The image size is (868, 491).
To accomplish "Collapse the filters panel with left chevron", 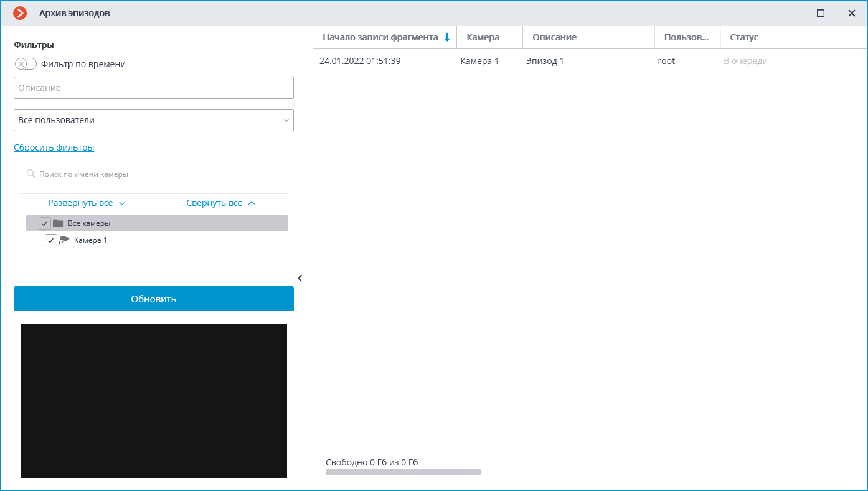I will coord(300,278).
